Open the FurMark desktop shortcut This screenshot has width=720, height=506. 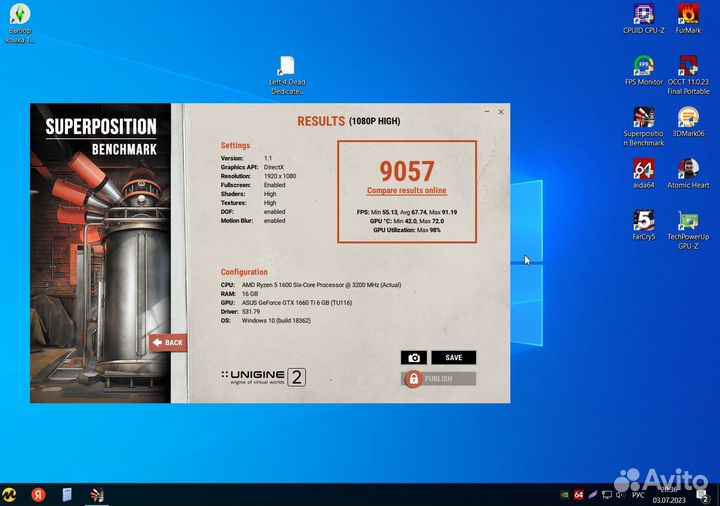coord(688,19)
